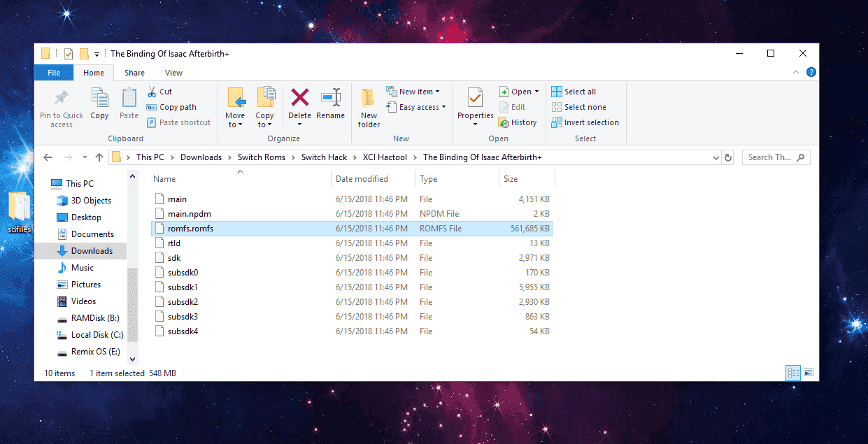Refresh the current folder view
This screenshot has height=444, width=868.
click(728, 157)
